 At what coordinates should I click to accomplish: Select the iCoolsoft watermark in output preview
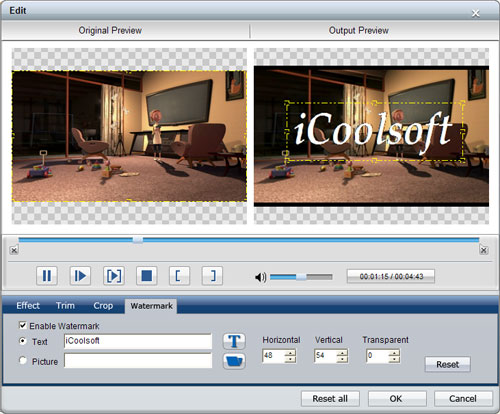(374, 132)
